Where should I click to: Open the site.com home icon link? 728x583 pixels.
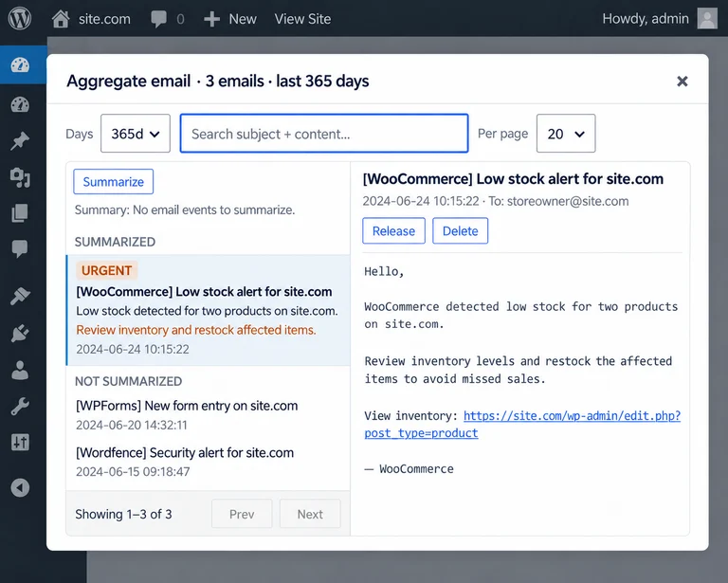pos(61,19)
